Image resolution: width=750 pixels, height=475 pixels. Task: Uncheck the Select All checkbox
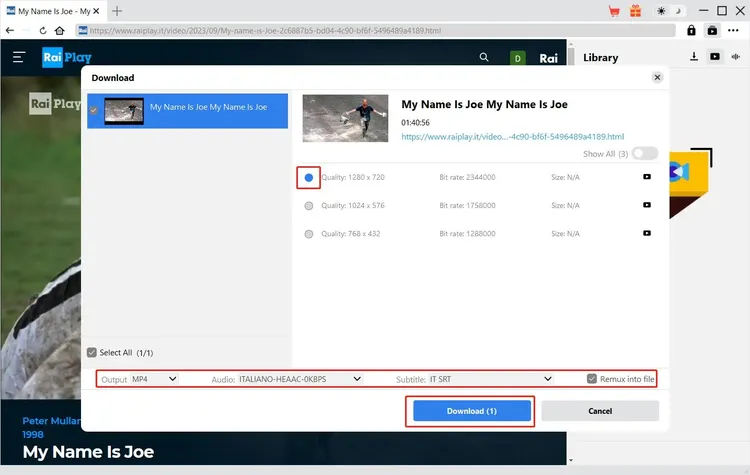92,352
